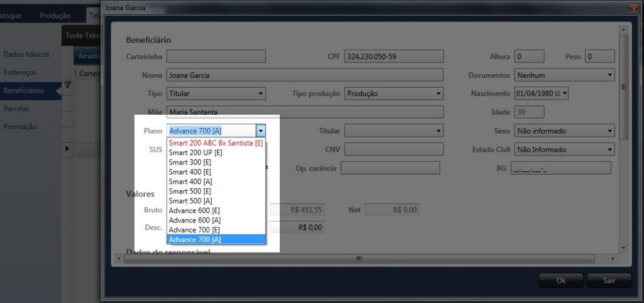Click the CNV input field
The image size is (644, 303).
(x=394, y=149)
